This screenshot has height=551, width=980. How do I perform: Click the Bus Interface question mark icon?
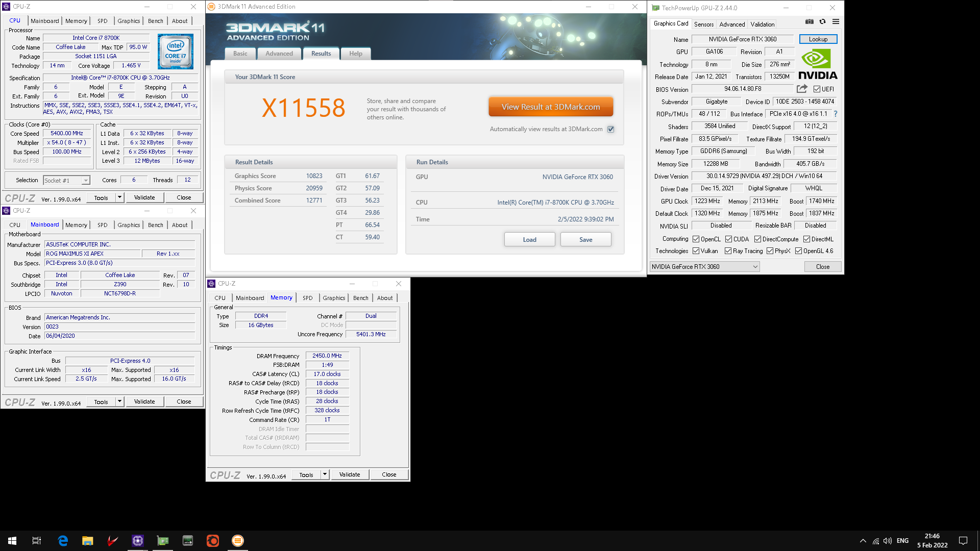836,114
